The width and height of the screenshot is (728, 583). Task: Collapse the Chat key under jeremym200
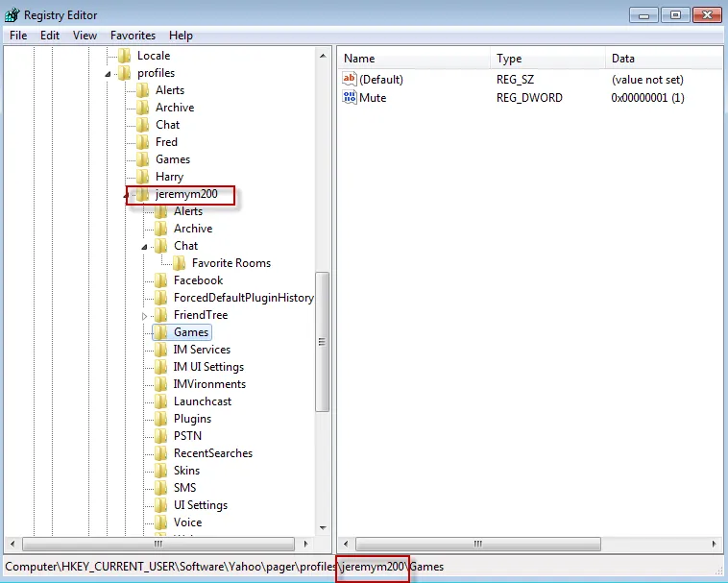click(x=144, y=247)
